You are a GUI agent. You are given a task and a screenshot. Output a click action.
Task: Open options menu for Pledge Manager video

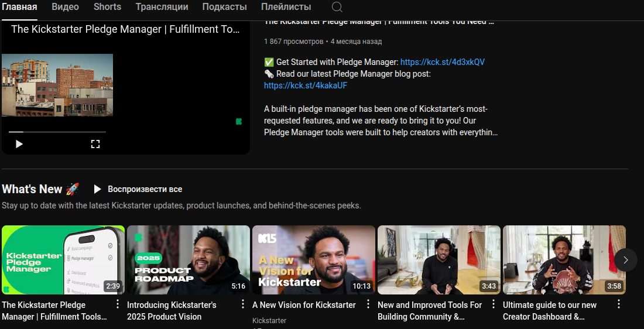pos(118,304)
